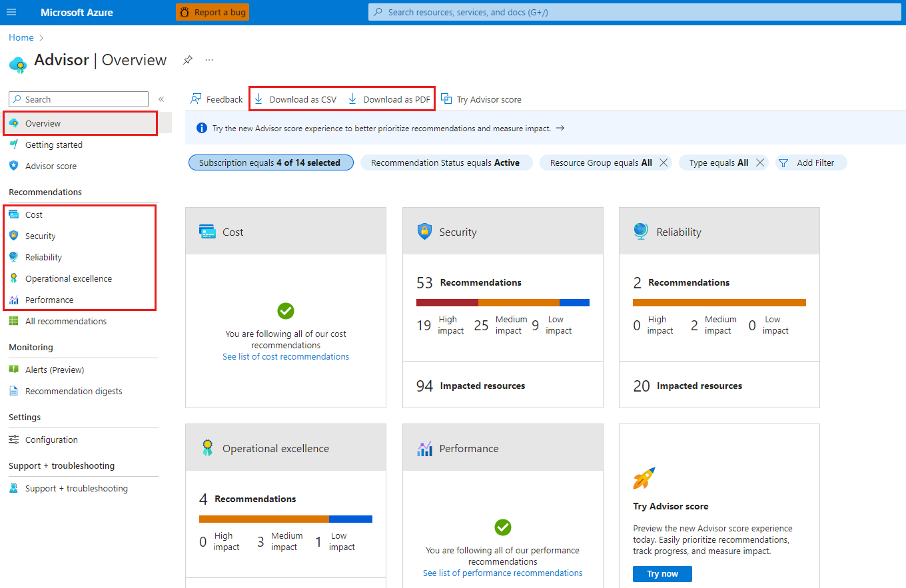Remove the Resource Group filter with its X

(x=664, y=162)
